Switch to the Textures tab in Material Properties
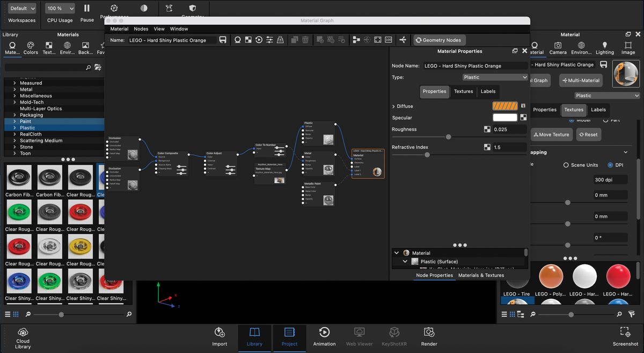Viewport: 644px width, 353px height. click(x=463, y=91)
